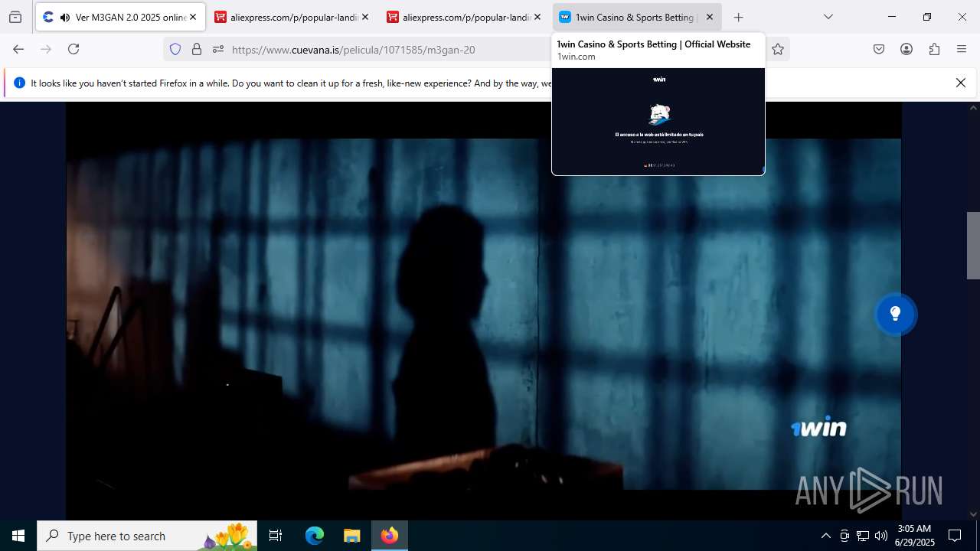Open the Windows Start menu

tap(18, 536)
